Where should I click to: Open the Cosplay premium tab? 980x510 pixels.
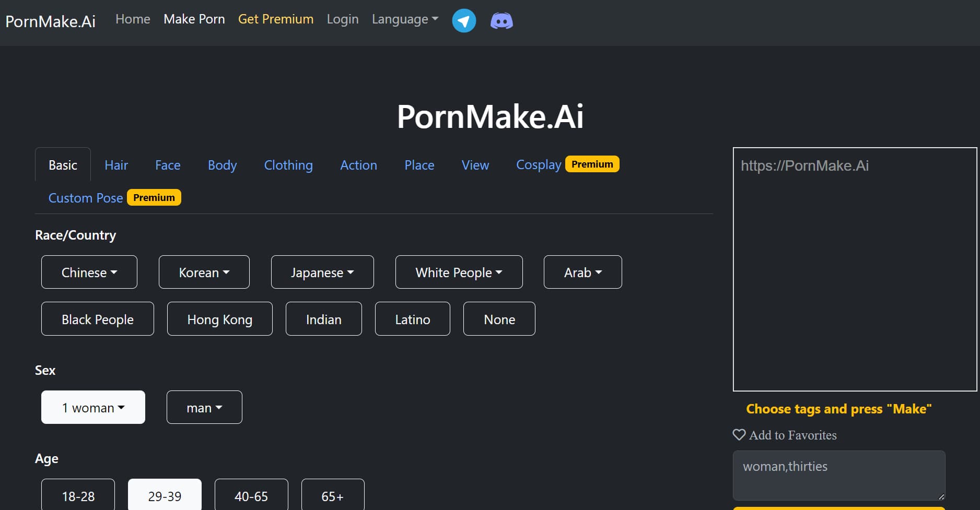[567, 164]
